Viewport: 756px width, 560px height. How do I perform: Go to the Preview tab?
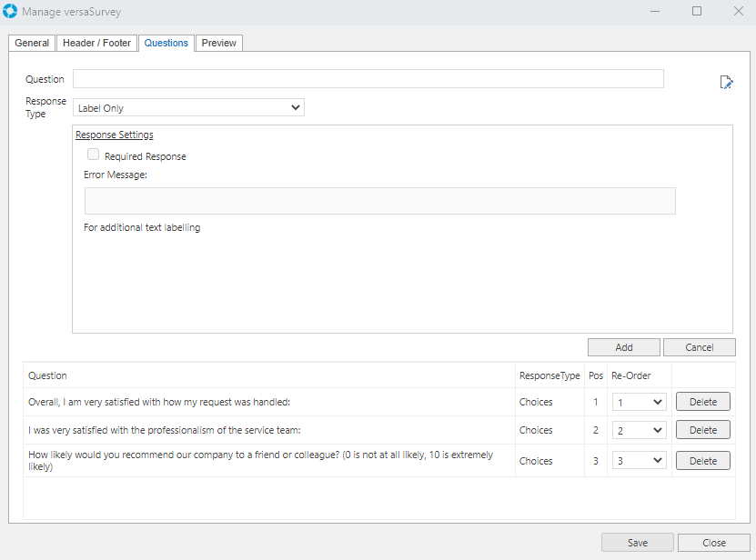(x=218, y=43)
